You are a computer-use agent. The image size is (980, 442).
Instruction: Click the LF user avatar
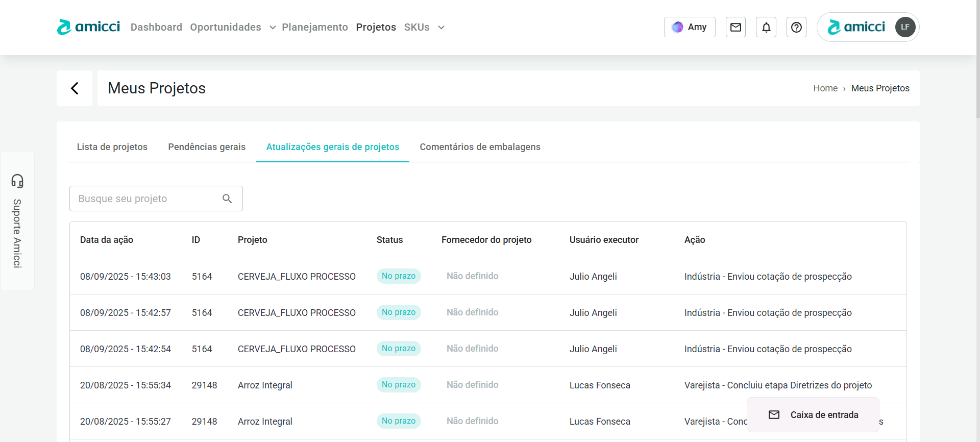coord(905,27)
